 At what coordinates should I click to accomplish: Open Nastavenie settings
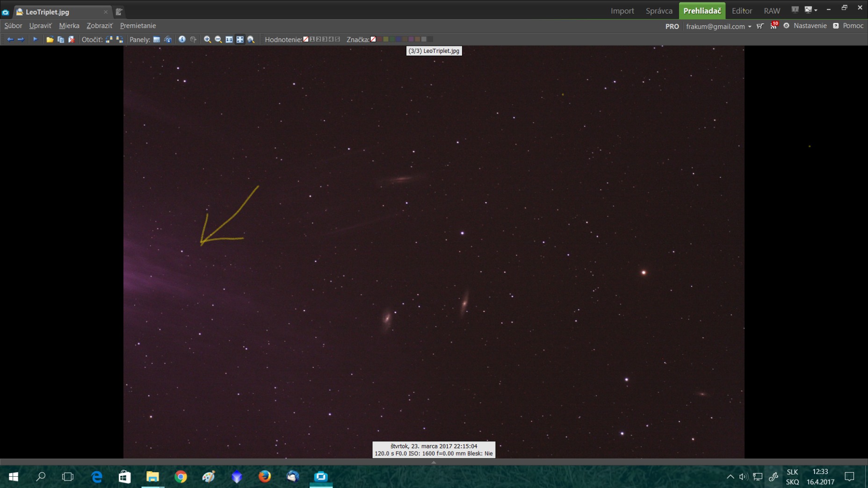[805, 26]
